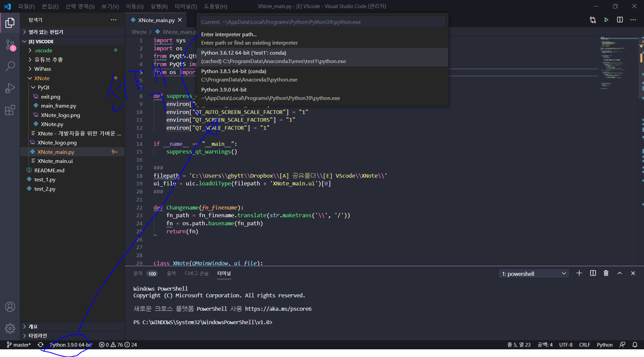Split the editor right
Image resolution: width=644 pixels, height=357 pixels.
pyautogui.click(x=620, y=20)
